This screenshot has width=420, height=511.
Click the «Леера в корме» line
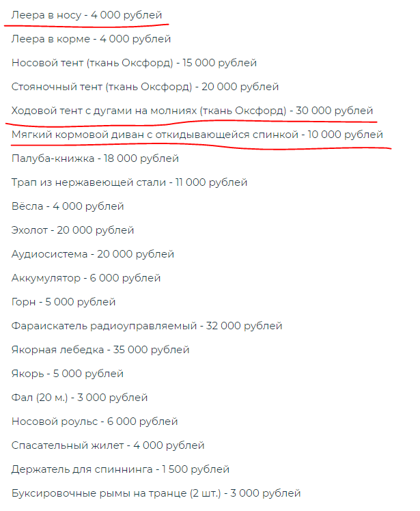91,40
